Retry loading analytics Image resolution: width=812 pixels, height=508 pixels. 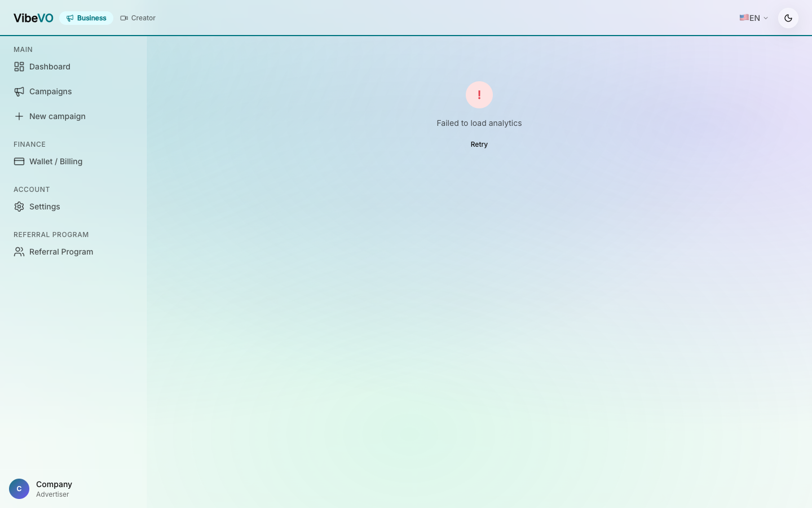point(479,144)
